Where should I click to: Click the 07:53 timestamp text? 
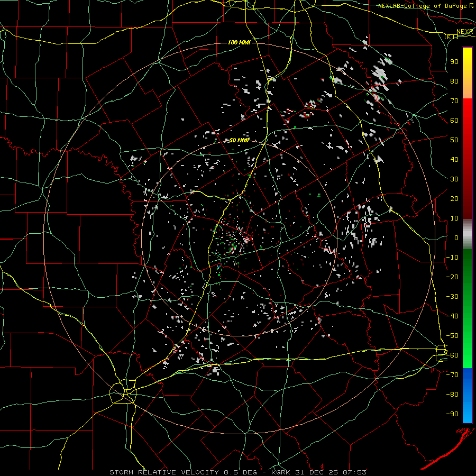pyautogui.click(x=355, y=472)
